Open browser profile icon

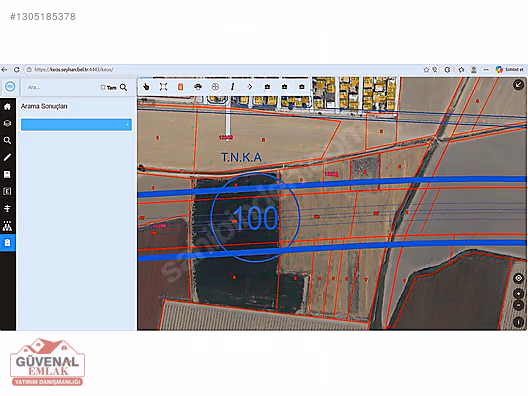coord(474,70)
